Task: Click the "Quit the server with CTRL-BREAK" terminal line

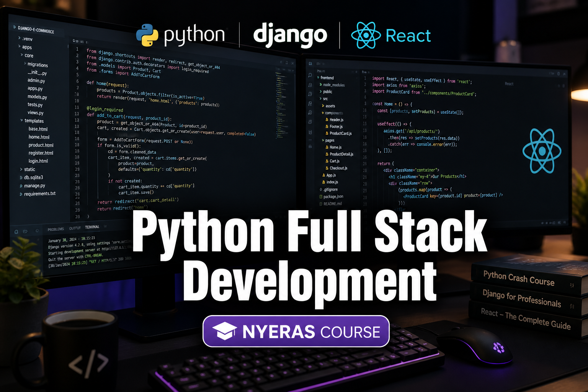Action: tap(75, 257)
